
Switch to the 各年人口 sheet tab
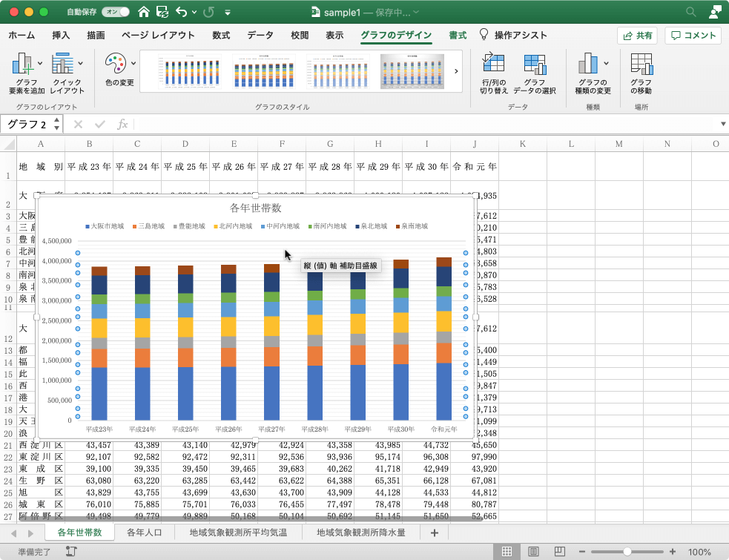pos(145,533)
